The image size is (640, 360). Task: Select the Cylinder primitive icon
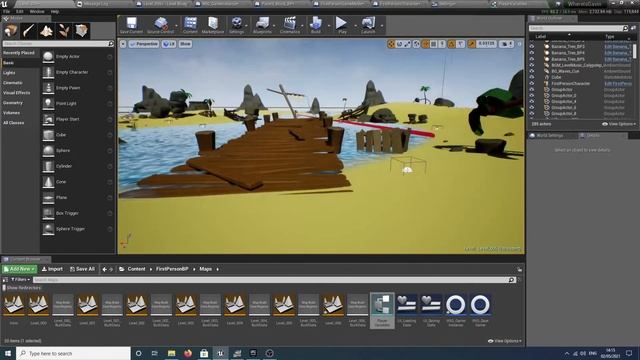coord(48,166)
